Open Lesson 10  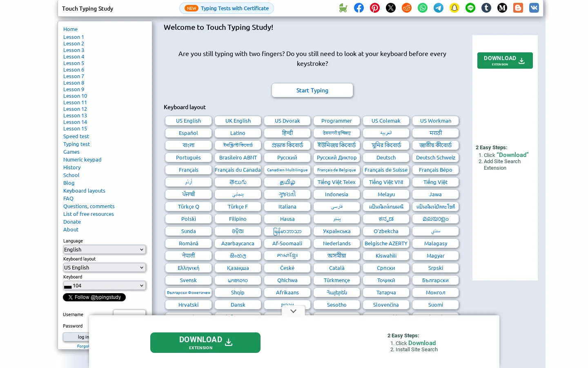coord(75,96)
